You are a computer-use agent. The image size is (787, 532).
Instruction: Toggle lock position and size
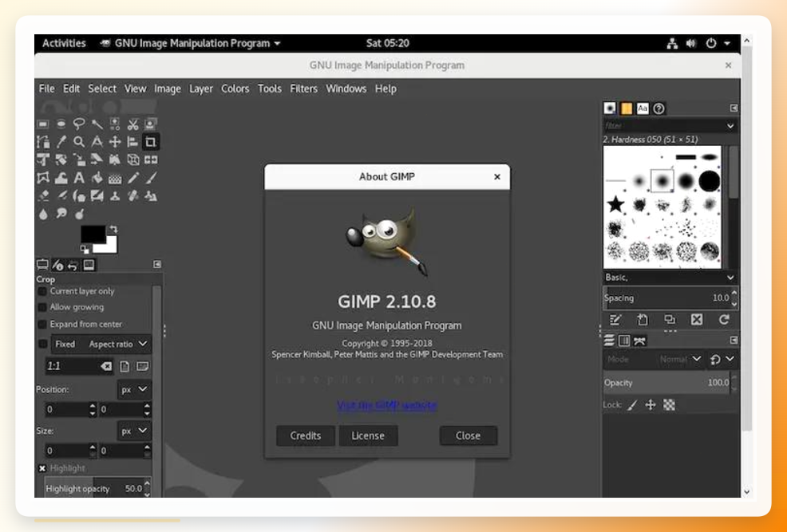(651, 405)
